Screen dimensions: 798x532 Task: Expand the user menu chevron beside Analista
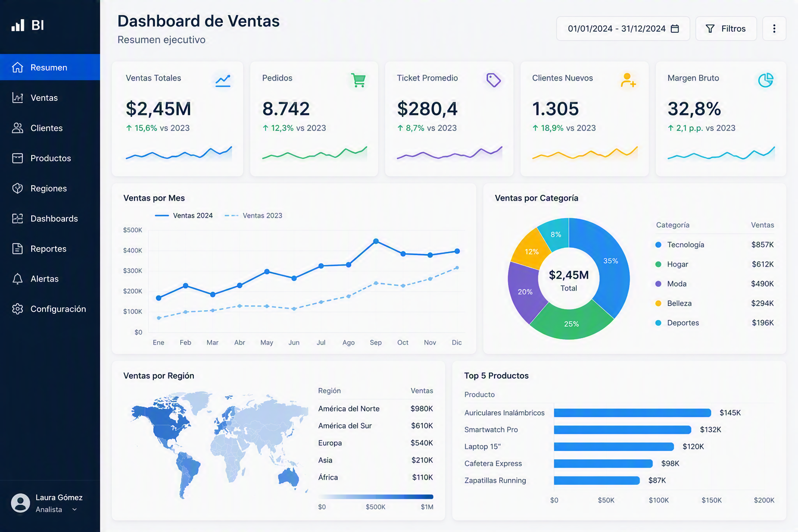coord(74,510)
